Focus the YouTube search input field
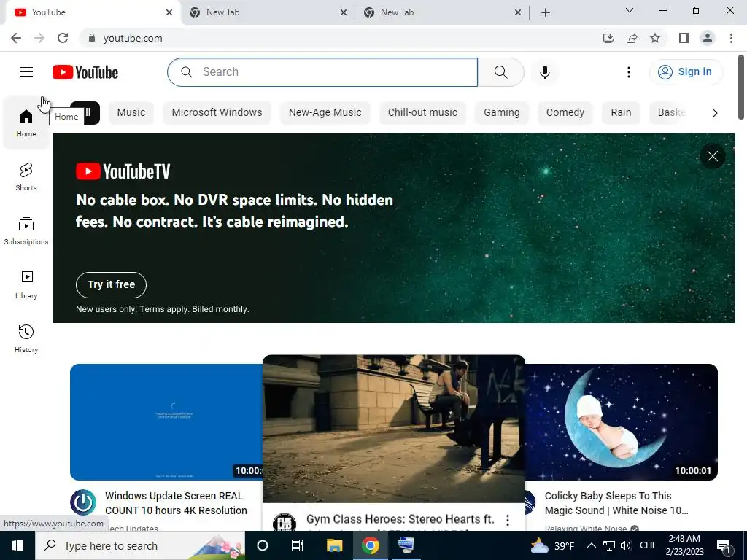 322,72
